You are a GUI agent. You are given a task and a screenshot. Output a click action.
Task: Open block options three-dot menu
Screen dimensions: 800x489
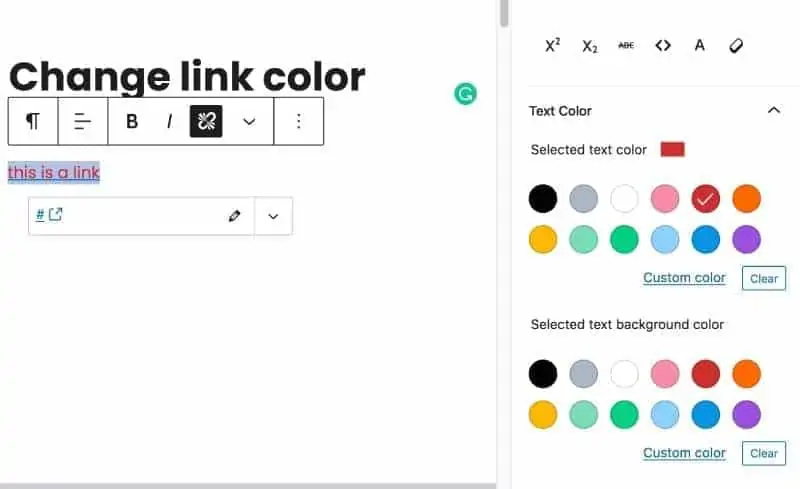click(x=298, y=121)
